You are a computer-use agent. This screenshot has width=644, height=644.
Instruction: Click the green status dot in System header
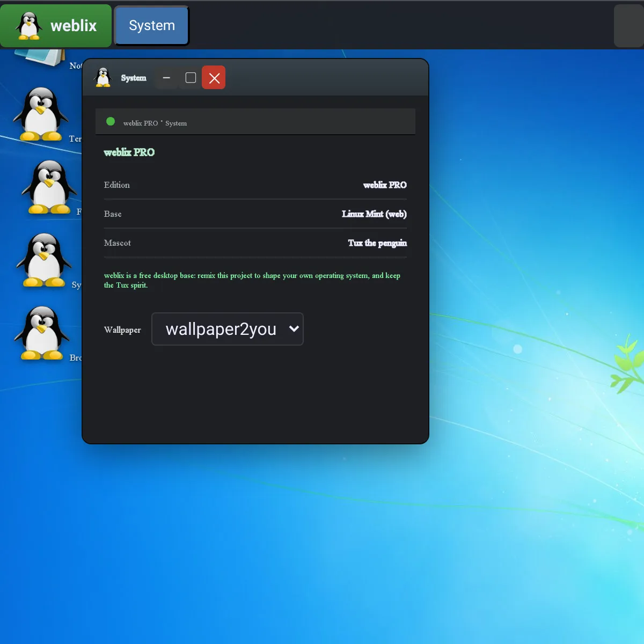click(111, 121)
